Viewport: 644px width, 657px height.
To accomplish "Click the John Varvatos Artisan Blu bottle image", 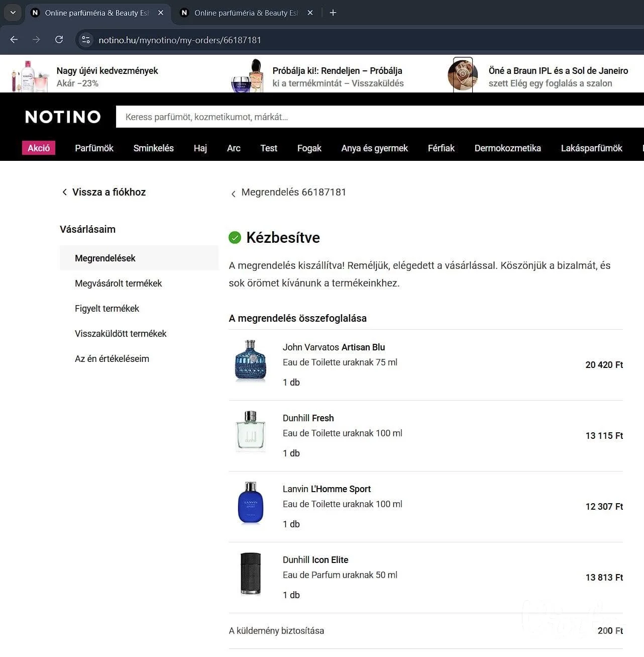I will 250,361.
